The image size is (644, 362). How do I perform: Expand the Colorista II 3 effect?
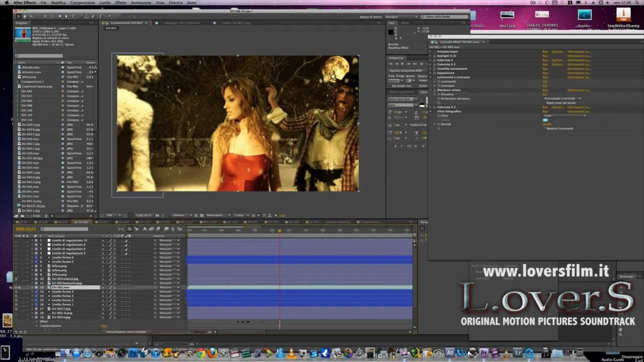[x=430, y=107]
